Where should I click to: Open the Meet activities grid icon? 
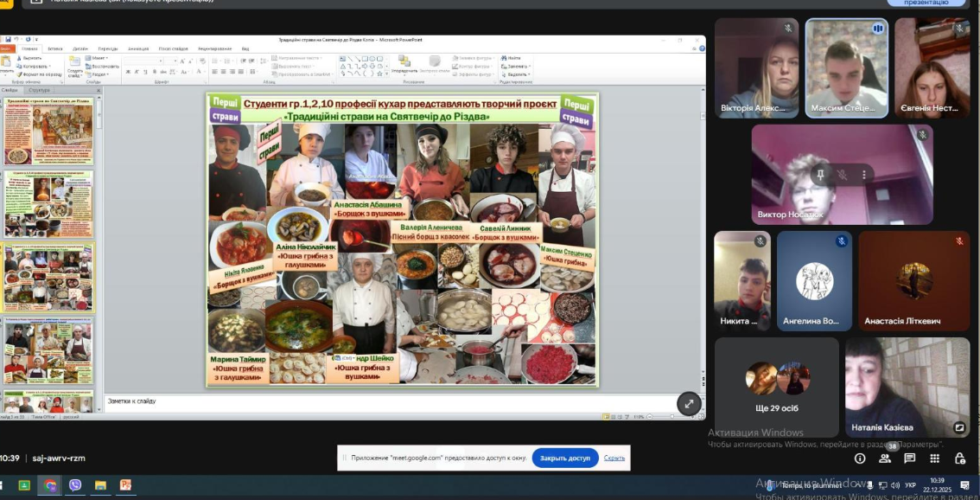pos(934,458)
